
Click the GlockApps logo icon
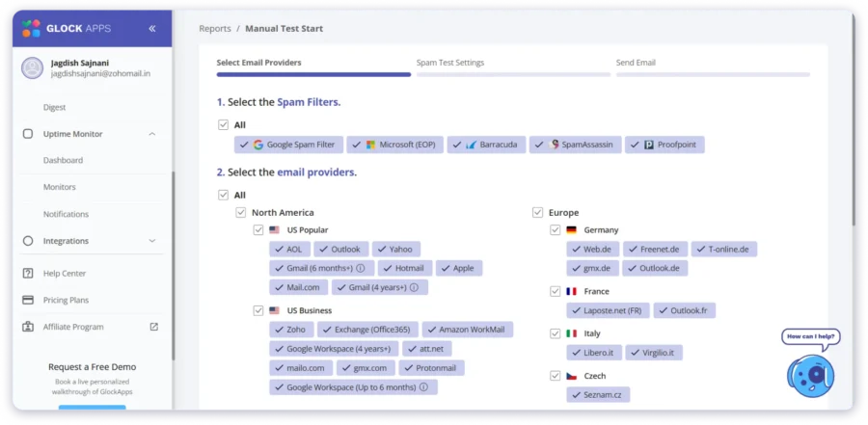31,28
